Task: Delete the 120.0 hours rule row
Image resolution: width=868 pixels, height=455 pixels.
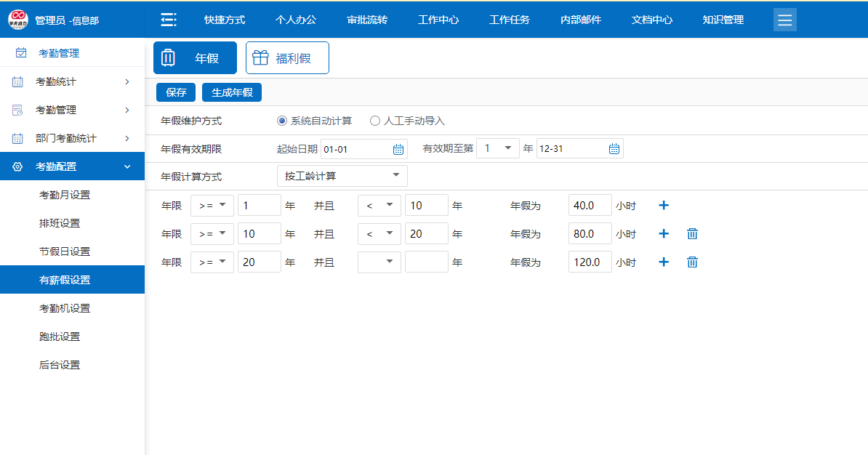Action: pos(692,262)
